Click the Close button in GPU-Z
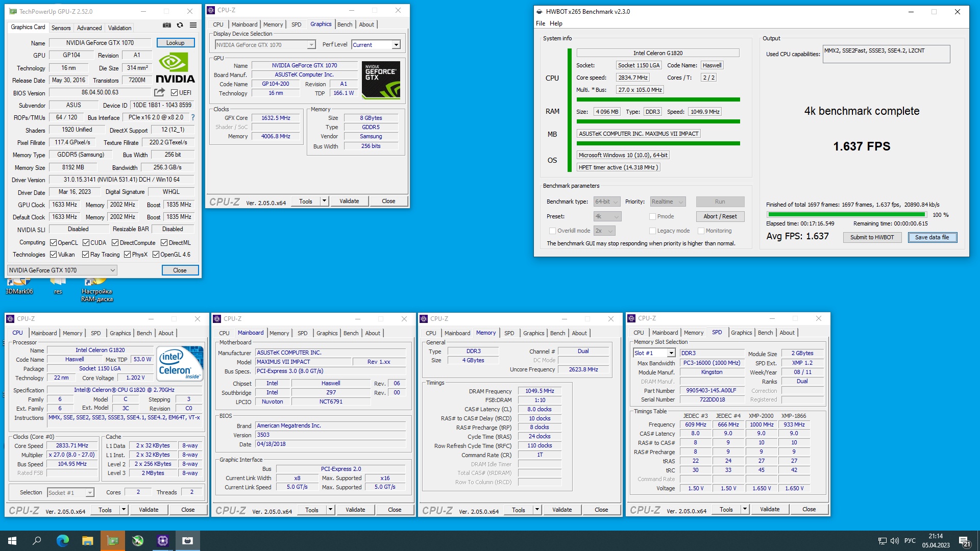 (x=180, y=270)
